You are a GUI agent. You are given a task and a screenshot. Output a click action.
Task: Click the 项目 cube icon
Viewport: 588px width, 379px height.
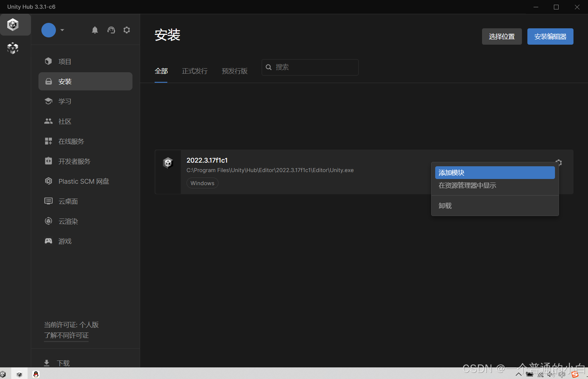(x=48, y=61)
